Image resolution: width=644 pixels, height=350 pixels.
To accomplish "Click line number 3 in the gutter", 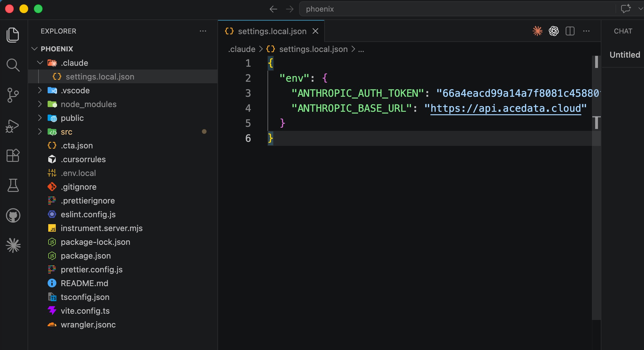I will point(248,93).
